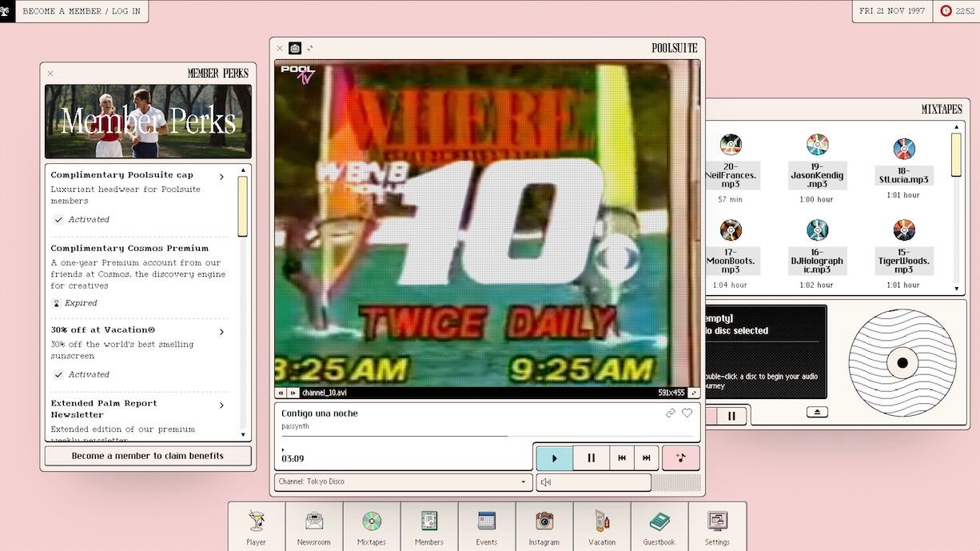Open the Vacation sunscreen dock icon
The image size is (980, 551).
coord(602,526)
